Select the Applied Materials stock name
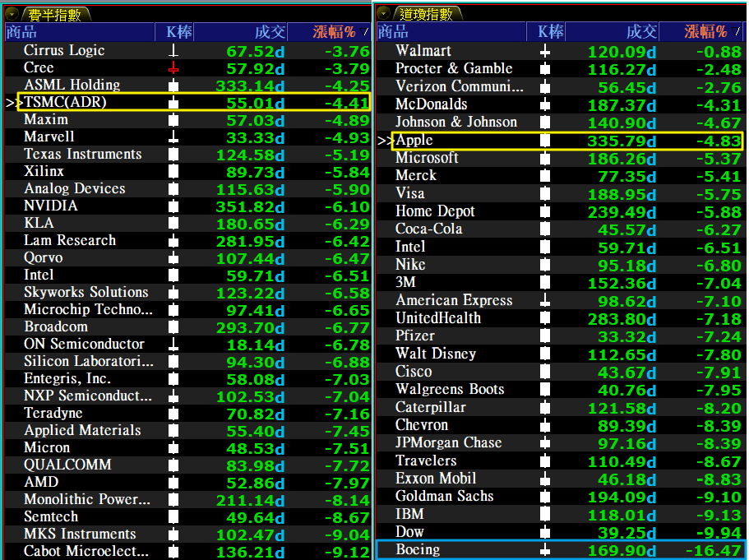 (x=82, y=431)
